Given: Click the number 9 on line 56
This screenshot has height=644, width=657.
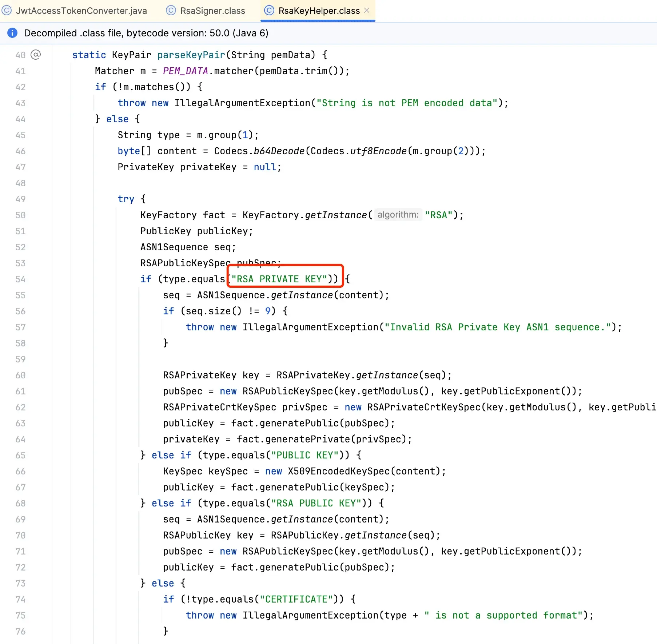Looking at the screenshot, I should tap(268, 311).
